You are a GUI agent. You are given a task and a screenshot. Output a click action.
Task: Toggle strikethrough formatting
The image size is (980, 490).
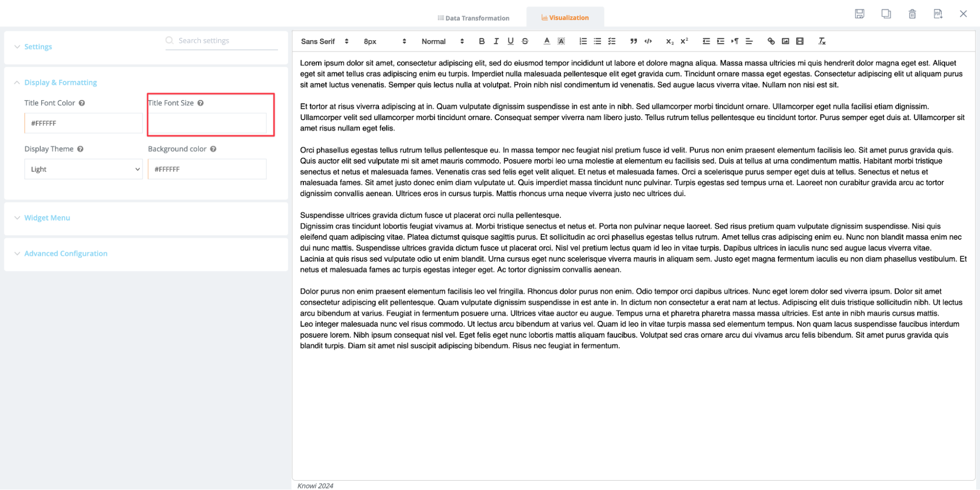[525, 41]
